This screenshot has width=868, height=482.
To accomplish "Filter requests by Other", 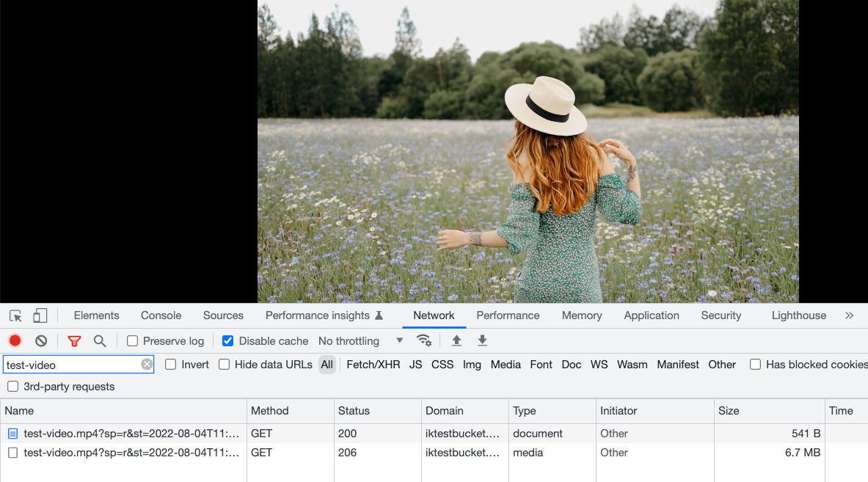I will coord(722,365).
